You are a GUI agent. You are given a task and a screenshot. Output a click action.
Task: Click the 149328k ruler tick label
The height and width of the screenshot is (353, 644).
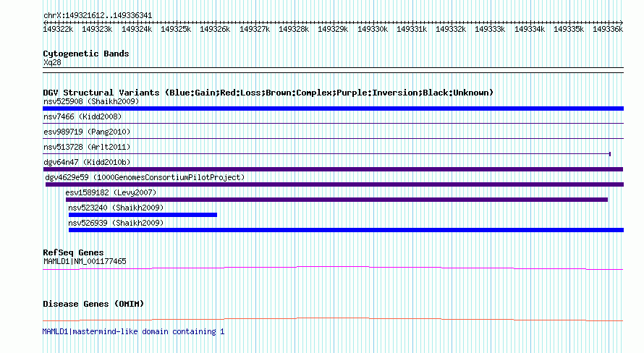click(294, 29)
